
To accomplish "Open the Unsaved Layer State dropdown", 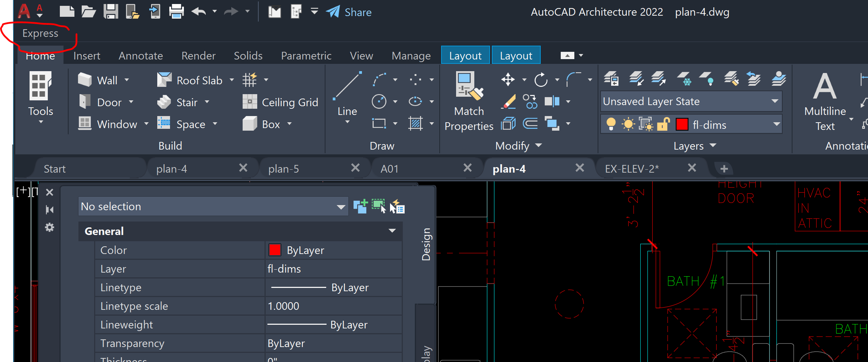I will pyautogui.click(x=775, y=101).
